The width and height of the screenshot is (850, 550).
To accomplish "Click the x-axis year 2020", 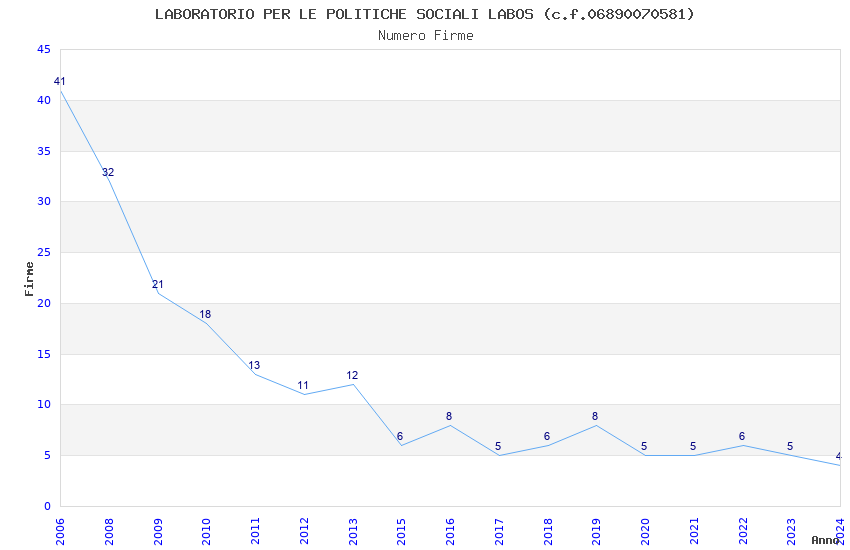I will click(645, 531).
